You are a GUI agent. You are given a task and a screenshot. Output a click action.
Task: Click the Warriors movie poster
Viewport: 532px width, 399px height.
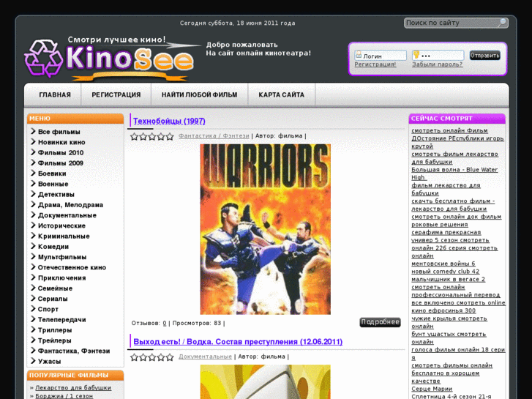point(266,229)
